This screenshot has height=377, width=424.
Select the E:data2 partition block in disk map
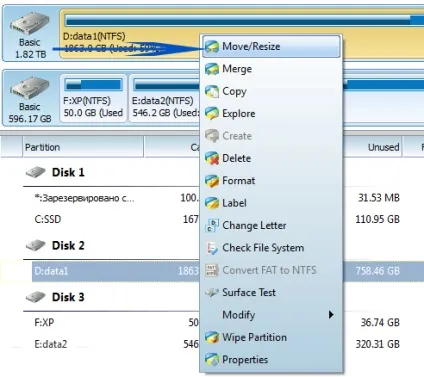point(165,98)
